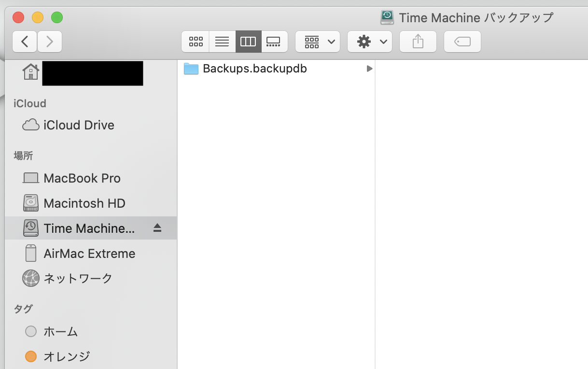Click the Time Machine title bar icon

387,17
